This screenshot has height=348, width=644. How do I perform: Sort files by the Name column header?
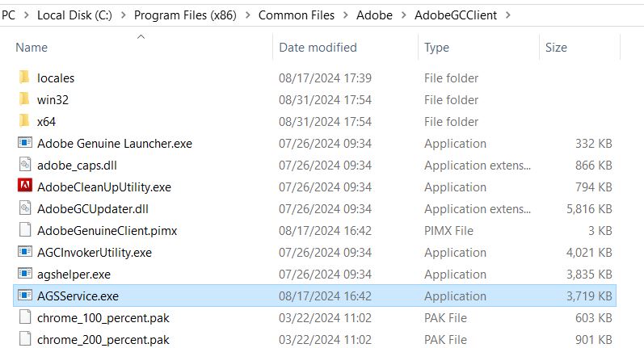coord(32,48)
